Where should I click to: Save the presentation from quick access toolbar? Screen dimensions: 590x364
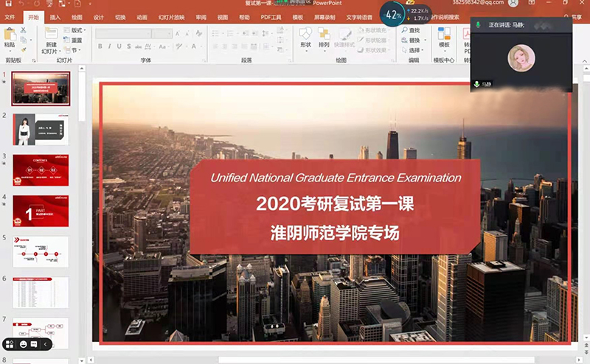[x=7, y=4]
